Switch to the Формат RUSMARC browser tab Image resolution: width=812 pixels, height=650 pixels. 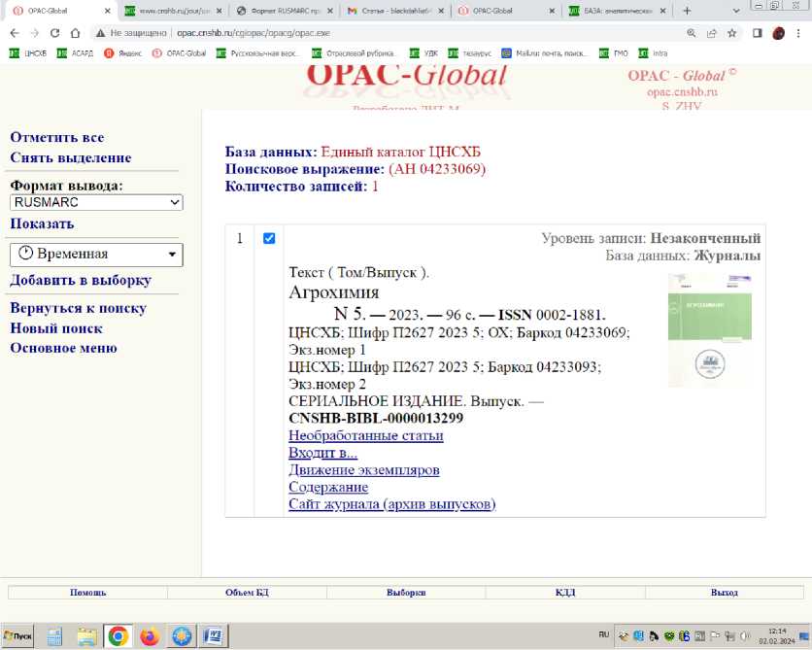click(x=286, y=11)
